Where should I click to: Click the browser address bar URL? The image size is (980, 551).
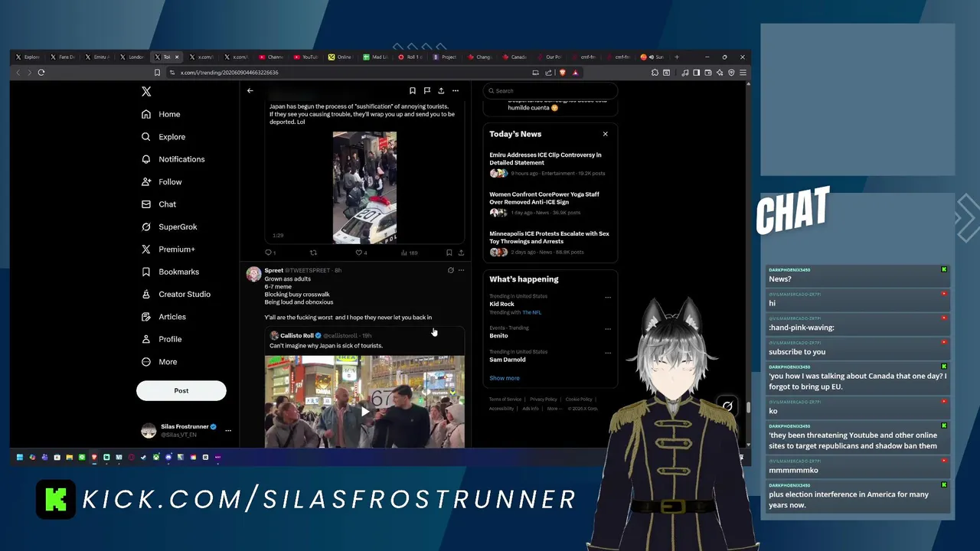pyautogui.click(x=229, y=73)
